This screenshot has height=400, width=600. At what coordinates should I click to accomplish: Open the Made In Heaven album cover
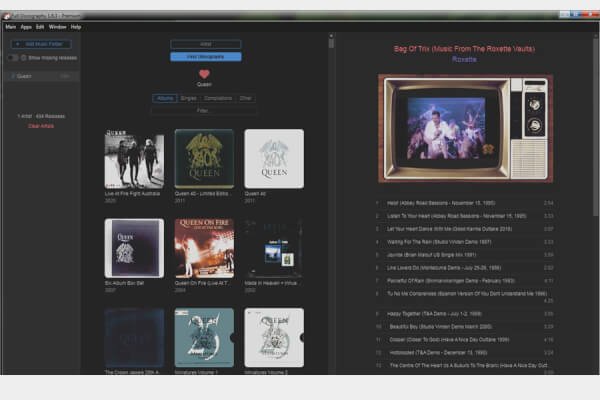[274, 248]
